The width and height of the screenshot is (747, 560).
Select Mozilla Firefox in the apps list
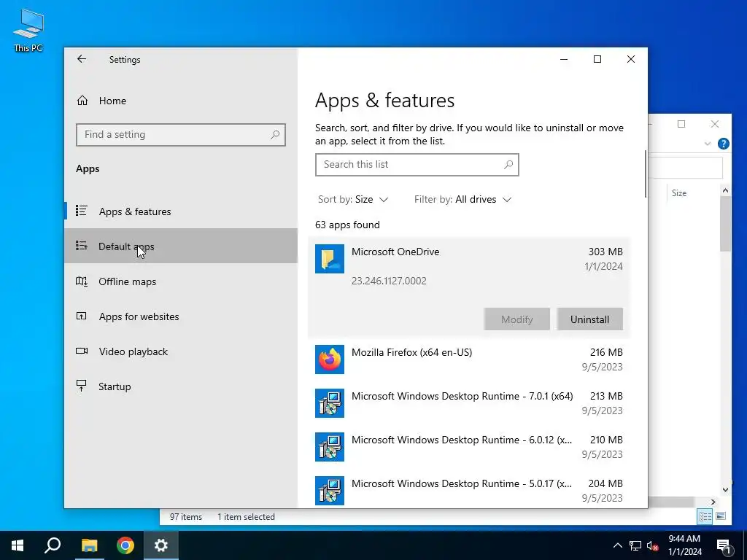point(469,359)
